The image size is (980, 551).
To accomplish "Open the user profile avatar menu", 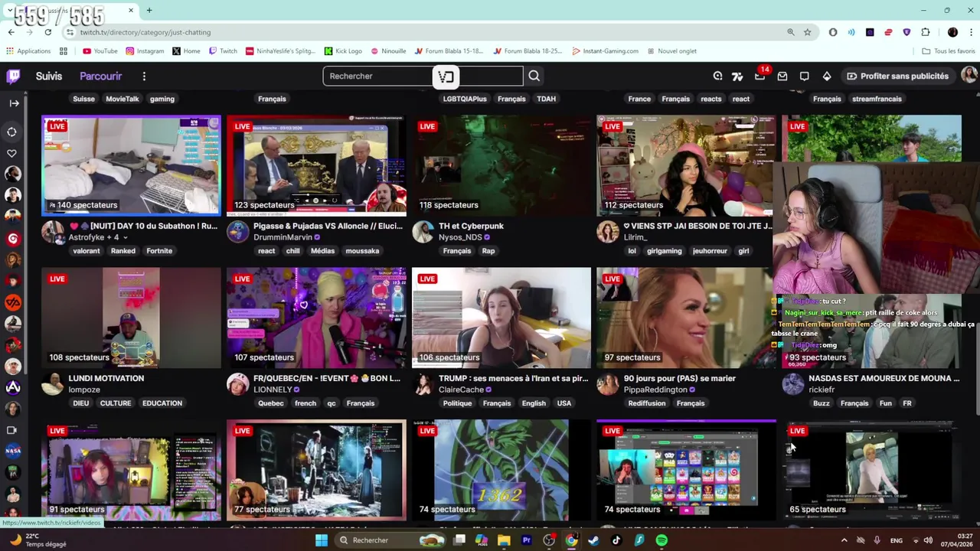I will 969,75.
